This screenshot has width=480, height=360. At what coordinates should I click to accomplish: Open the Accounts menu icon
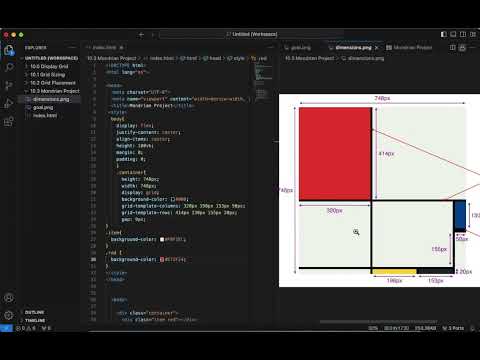tap(9, 298)
